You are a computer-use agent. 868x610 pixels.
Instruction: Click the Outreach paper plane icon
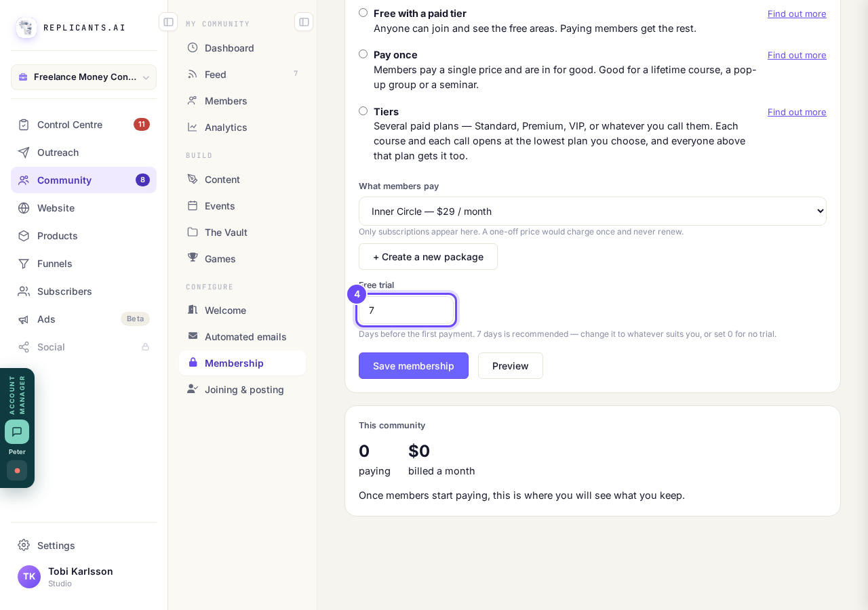pos(24,152)
